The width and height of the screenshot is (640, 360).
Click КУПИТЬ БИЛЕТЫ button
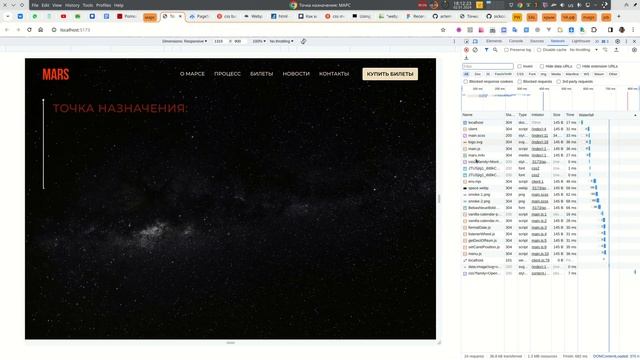click(x=390, y=74)
